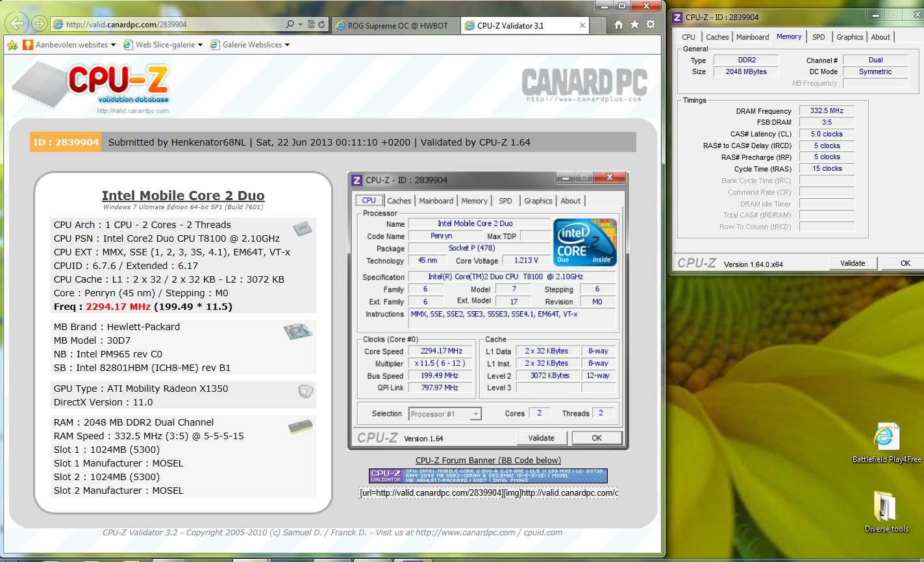Click the 3:5 FSB:DRAM ratio value
The height and width of the screenshot is (562, 924).
click(827, 122)
